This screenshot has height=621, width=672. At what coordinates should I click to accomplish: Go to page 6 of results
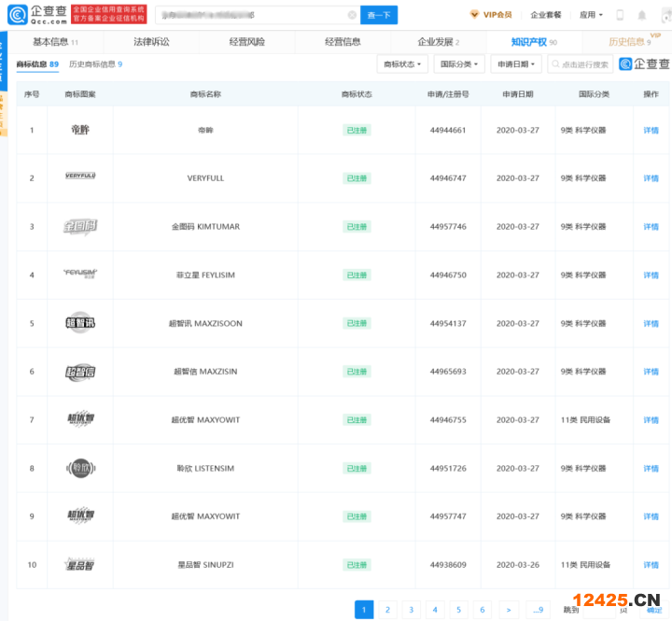pyautogui.click(x=483, y=610)
